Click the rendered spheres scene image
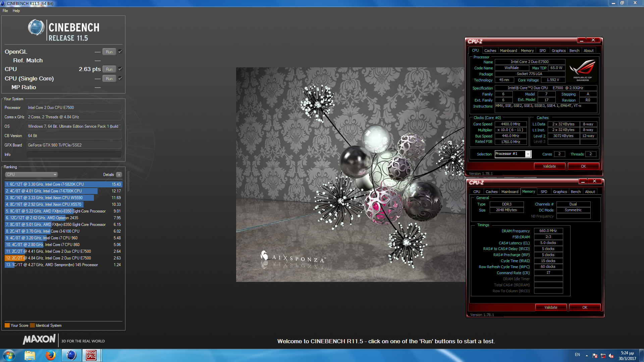 coord(350,174)
